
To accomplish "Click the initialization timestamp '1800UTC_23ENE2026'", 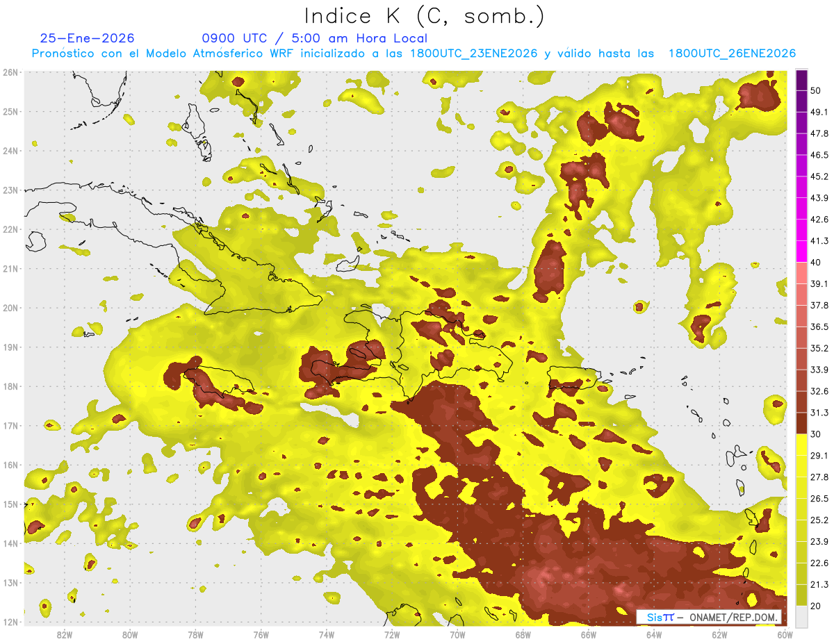I will point(473,53).
